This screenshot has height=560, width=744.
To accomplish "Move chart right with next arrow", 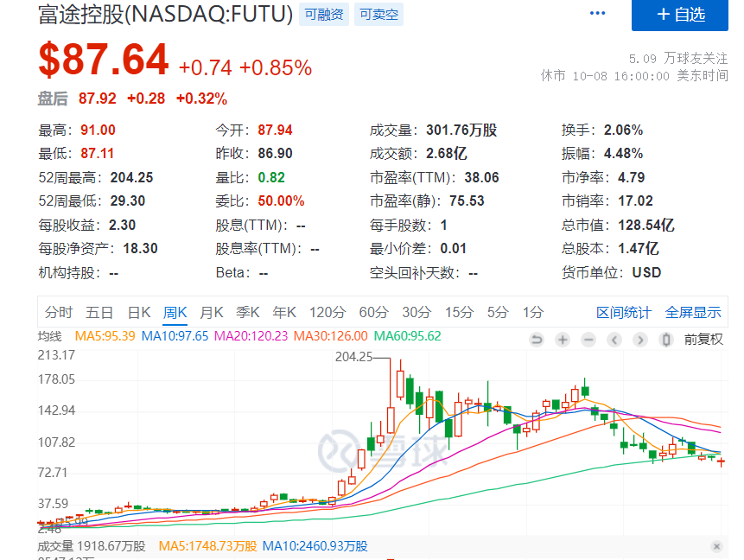I will click(x=640, y=340).
